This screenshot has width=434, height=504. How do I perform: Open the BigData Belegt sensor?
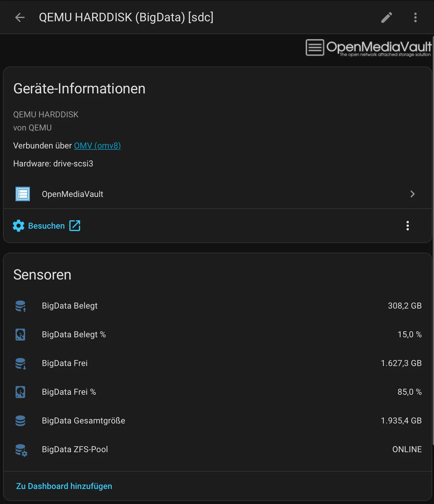click(x=217, y=306)
